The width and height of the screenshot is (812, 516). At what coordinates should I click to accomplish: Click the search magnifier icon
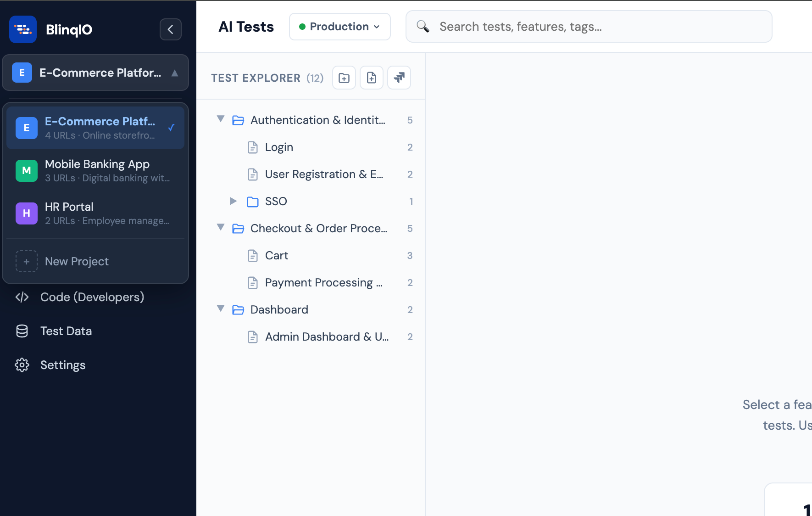[x=423, y=26]
